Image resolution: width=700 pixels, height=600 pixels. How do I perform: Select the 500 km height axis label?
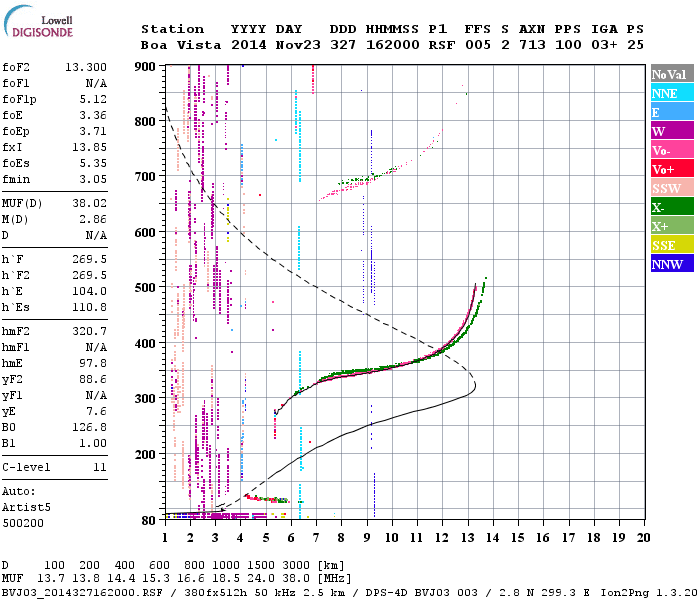tap(145, 288)
